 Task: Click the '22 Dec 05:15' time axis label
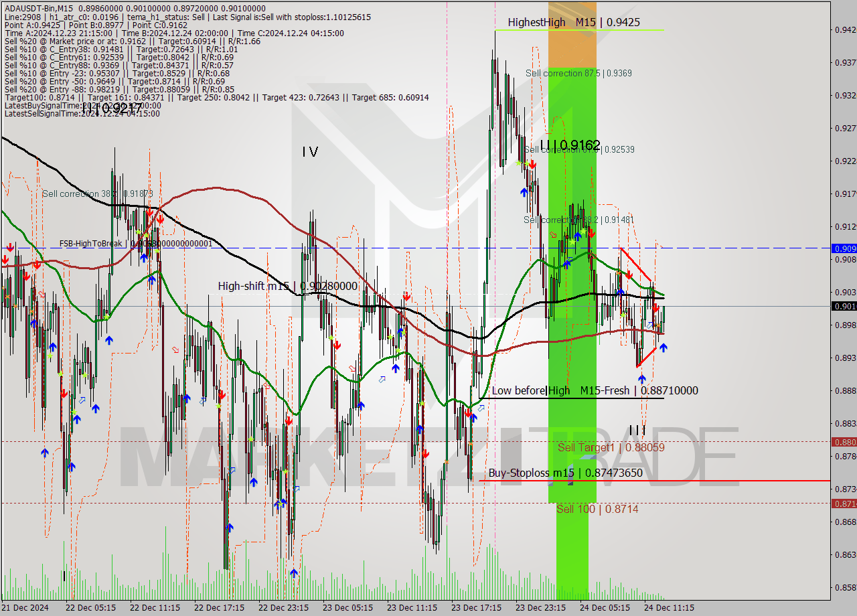(90, 608)
